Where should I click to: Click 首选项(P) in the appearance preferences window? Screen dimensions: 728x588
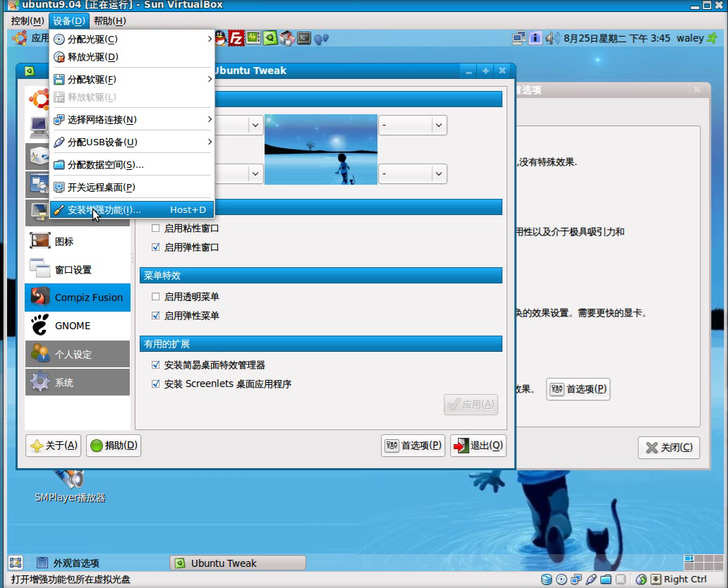pos(578,389)
